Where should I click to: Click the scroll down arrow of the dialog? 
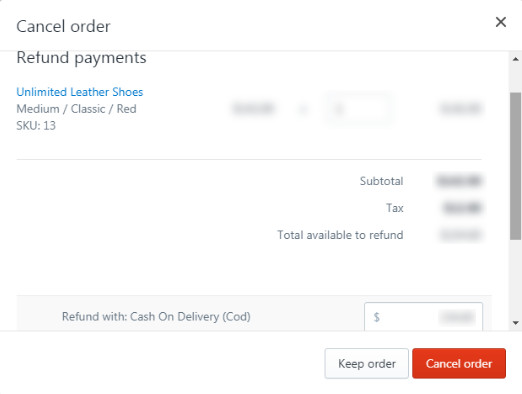tap(516, 323)
